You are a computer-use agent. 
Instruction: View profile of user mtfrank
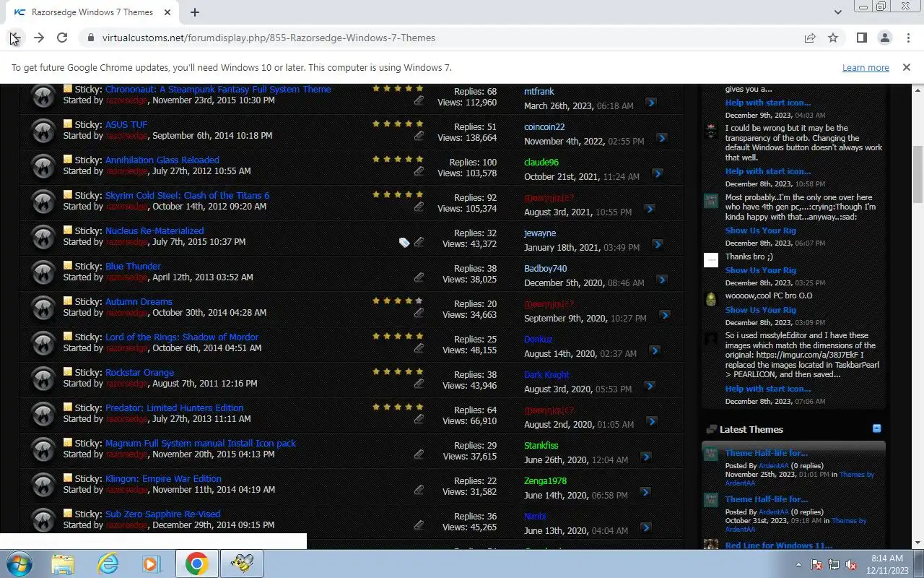tap(539, 92)
